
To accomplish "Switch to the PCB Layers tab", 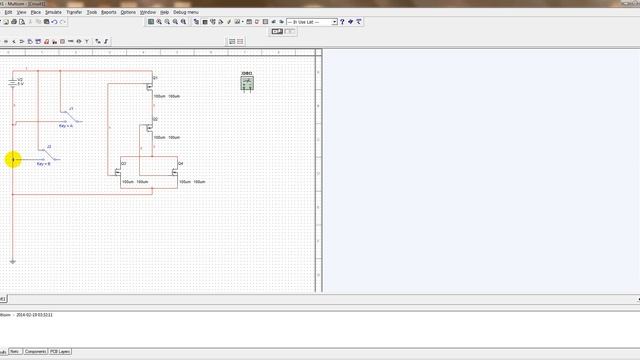I will (60, 351).
